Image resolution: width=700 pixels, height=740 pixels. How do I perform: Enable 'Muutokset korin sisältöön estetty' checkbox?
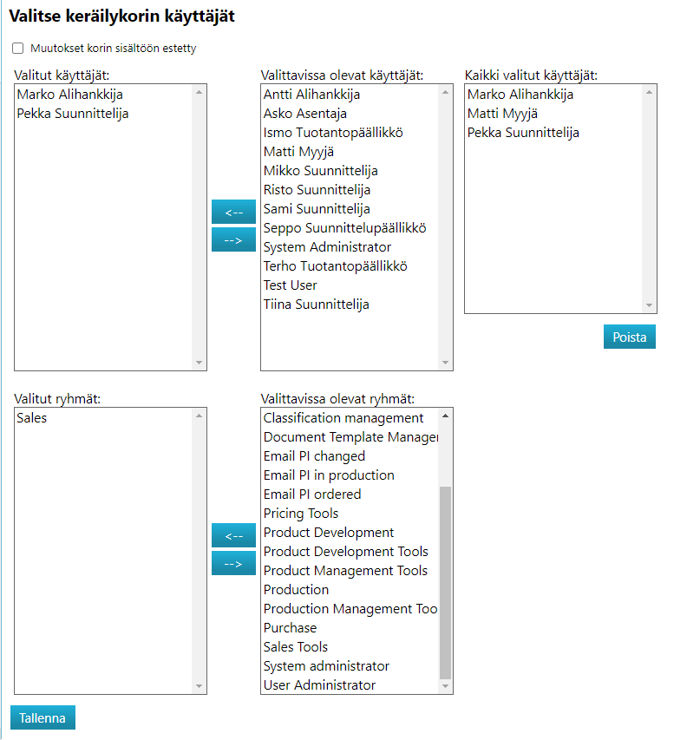(17, 49)
